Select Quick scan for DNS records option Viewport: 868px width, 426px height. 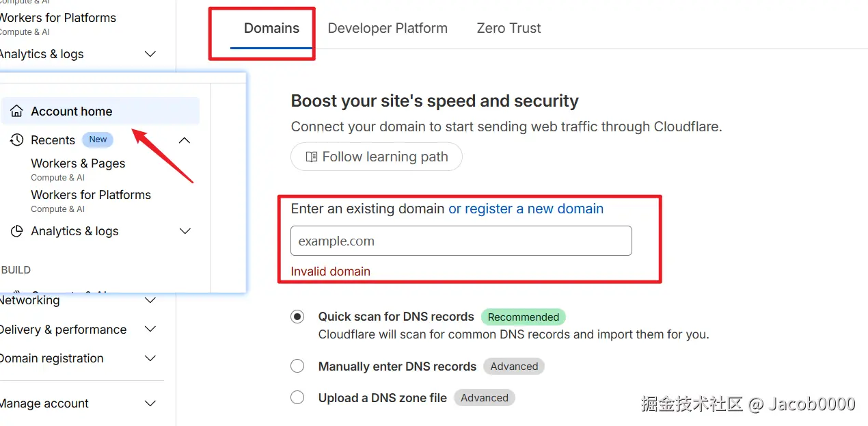pos(297,317)
